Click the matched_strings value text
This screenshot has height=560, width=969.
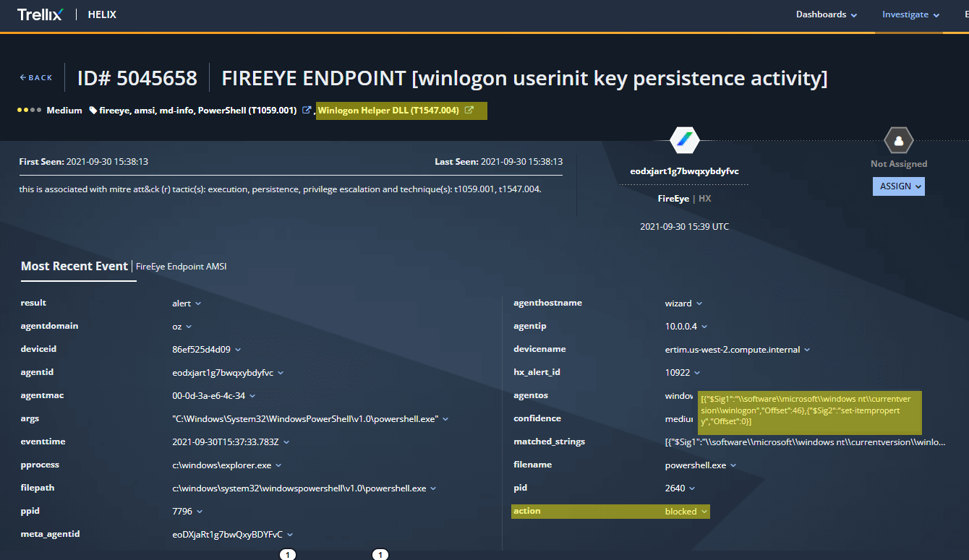coord(804,441)
